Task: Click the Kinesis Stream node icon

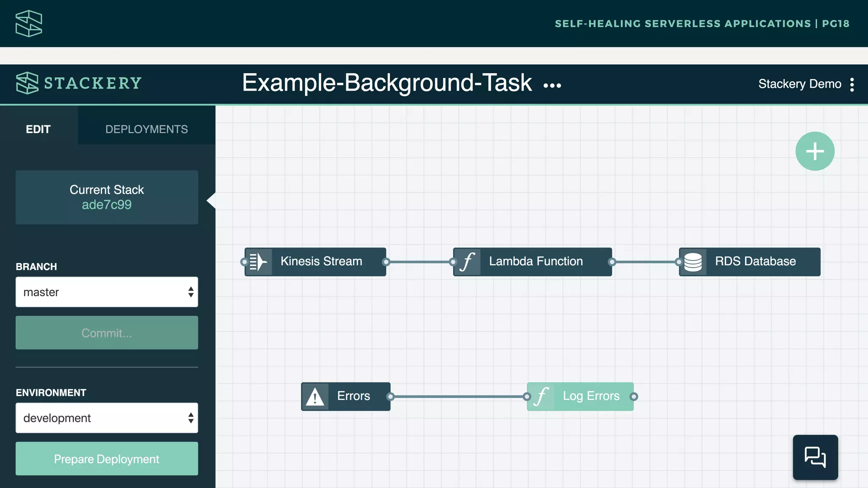Action: coord(258,262)
